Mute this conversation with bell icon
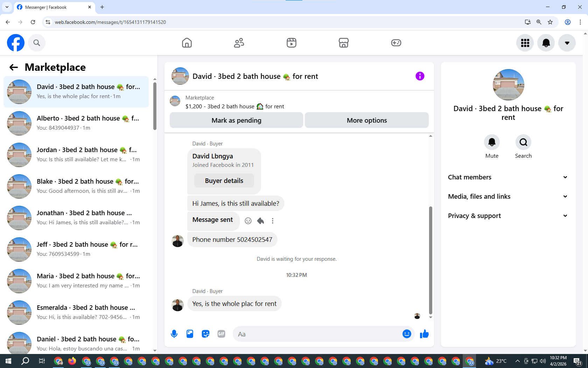 click(492, 142)
